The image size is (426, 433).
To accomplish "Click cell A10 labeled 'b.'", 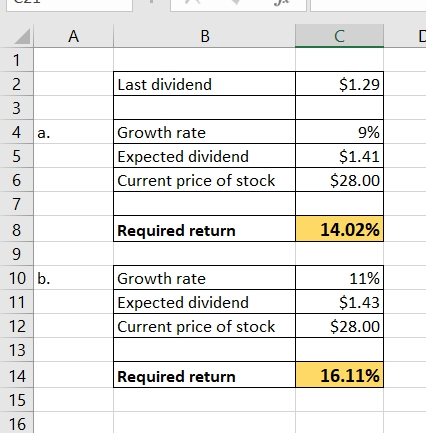I will click(73, 278).
